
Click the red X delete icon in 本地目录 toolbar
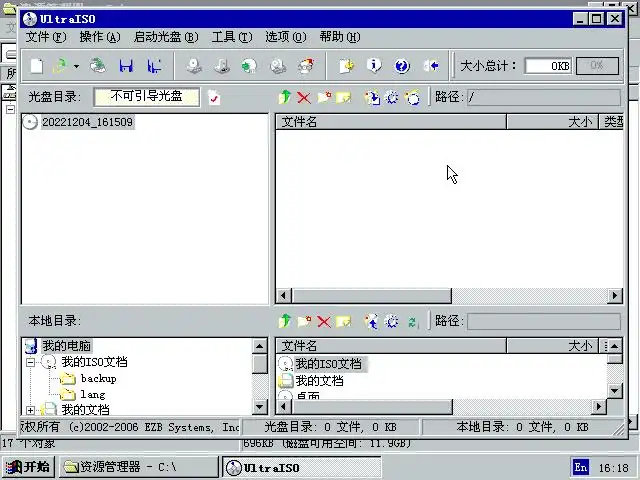pyautogui.click(x=324, y=322)
